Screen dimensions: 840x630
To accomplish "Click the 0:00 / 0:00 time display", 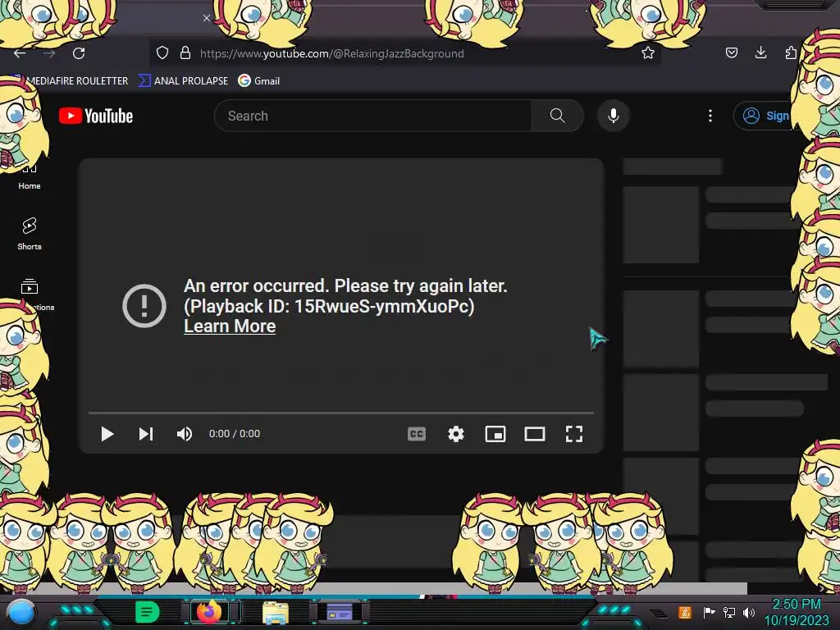I will pos(235,434).
